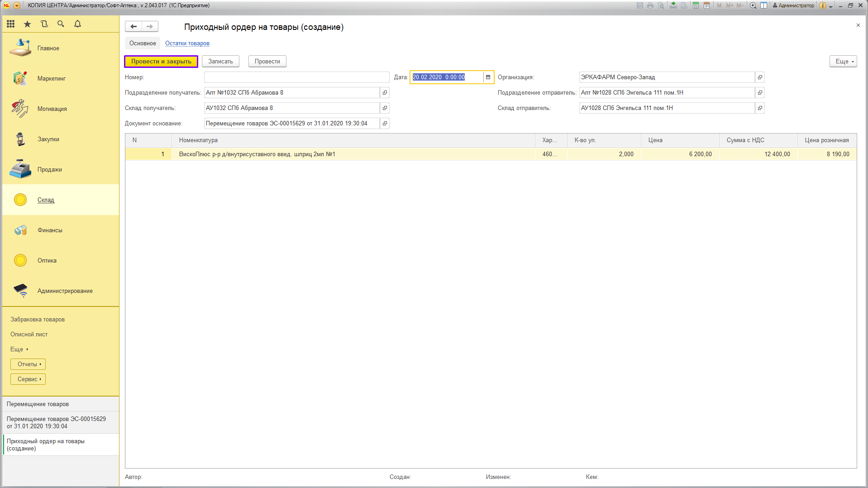Open Документ основание linked record button
The image size is (868, 488).
385,124
